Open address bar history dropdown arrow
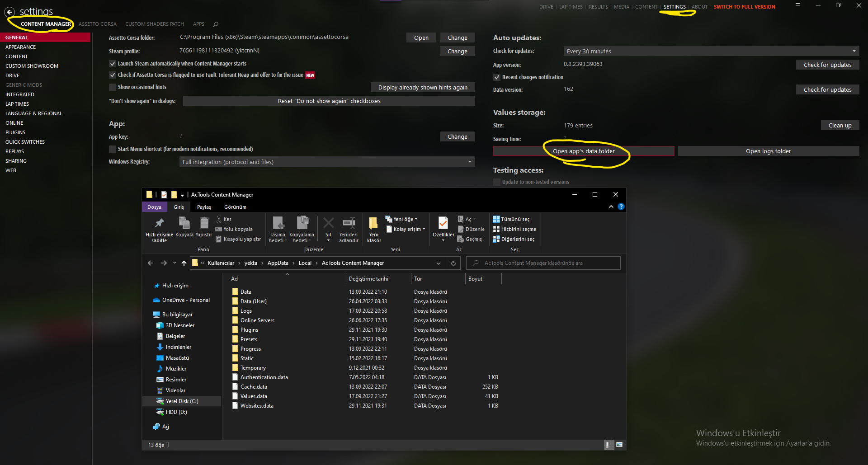868x465 pixels. pyautogui.click(x=438, y=263)
